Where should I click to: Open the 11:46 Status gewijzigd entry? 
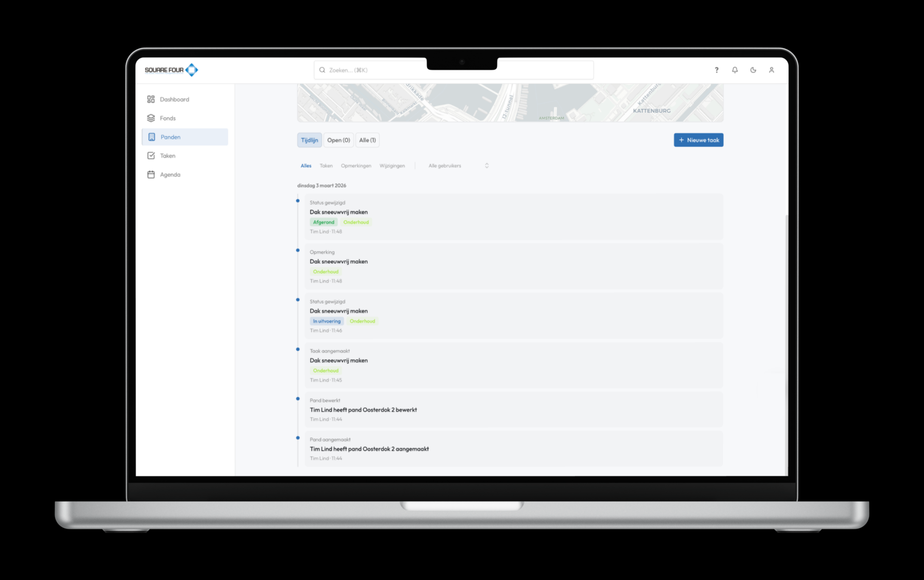(514, 316)
